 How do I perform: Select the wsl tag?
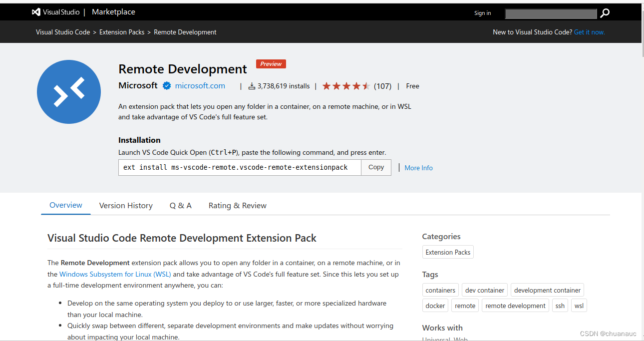[579, 306]
